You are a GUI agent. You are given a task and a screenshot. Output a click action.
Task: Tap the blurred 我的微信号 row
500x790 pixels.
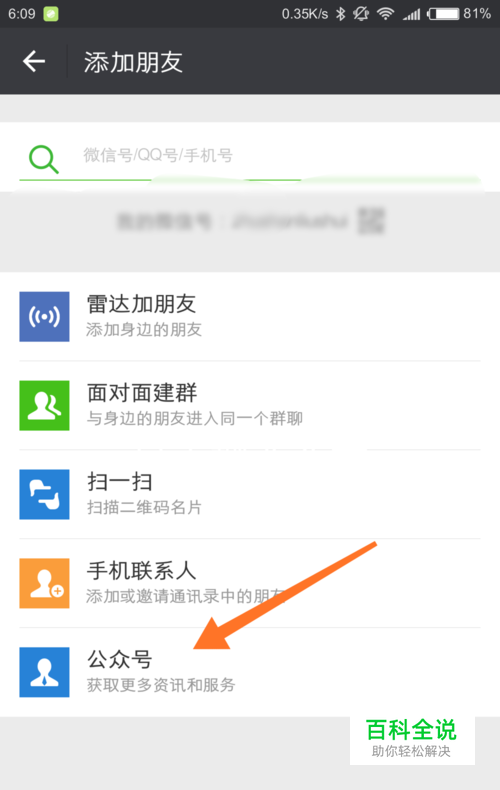(x=250, y=221)
